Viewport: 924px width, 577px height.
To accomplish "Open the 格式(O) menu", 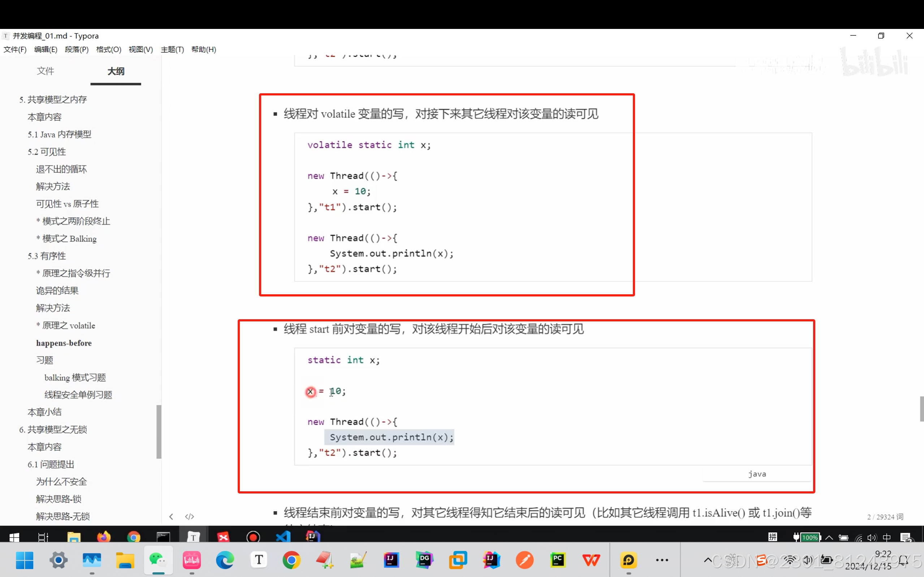I will [109, 50].
